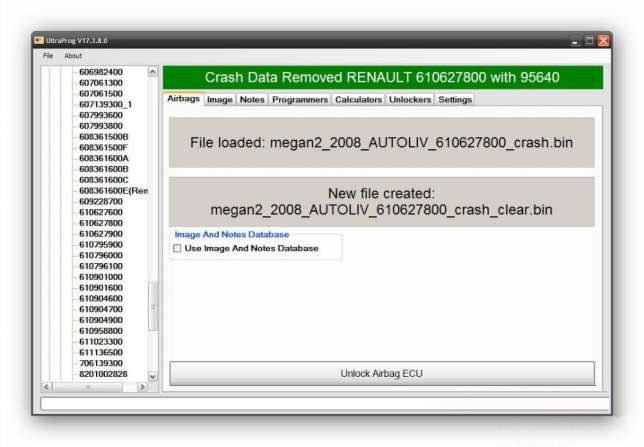Open the About menu
644x447 pixels.
coord(73,56)
